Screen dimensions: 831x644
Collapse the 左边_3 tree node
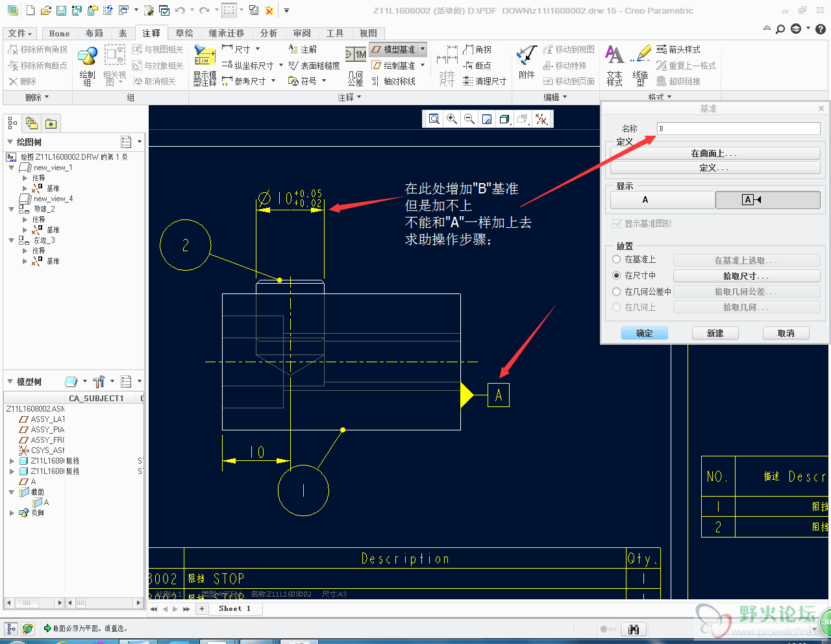click(12, 240)
